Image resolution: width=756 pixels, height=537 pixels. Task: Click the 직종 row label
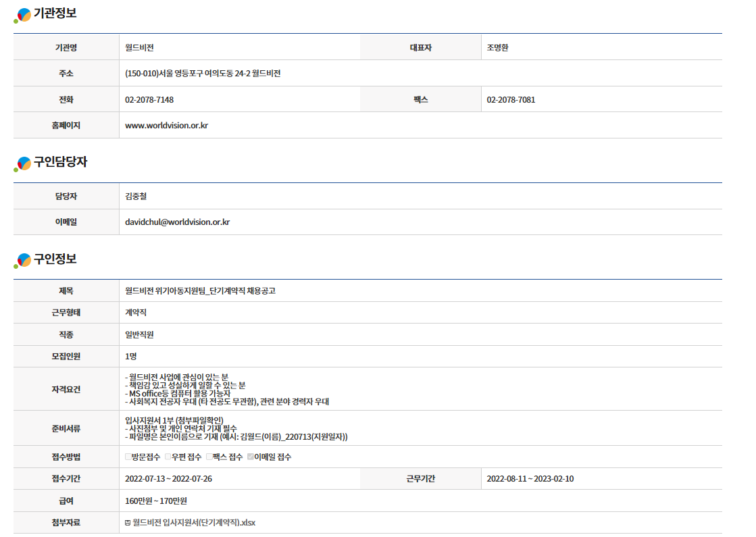(x=66, y=334)
